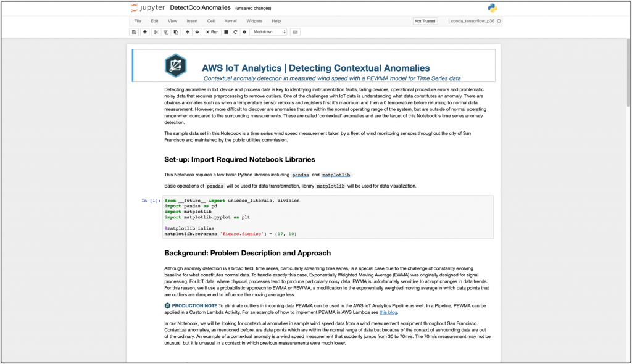Cut selected cells with scissors icon
Image resolution: width=632 pixels, height=364 pixels.
click(x=156, y=32)
